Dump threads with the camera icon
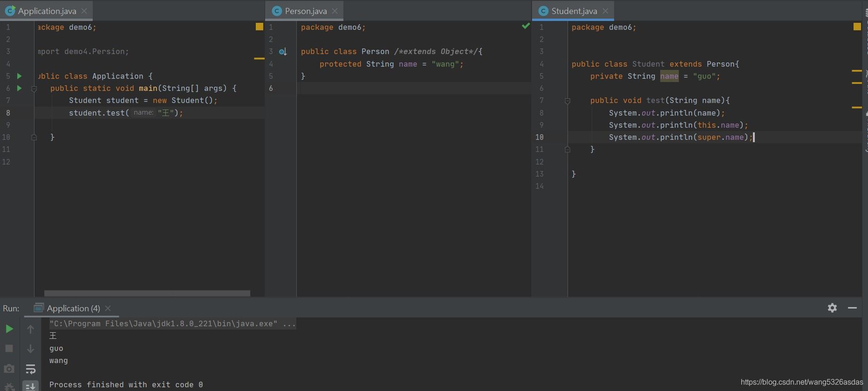This screenshot has width=868, height=391. point(9,369)
